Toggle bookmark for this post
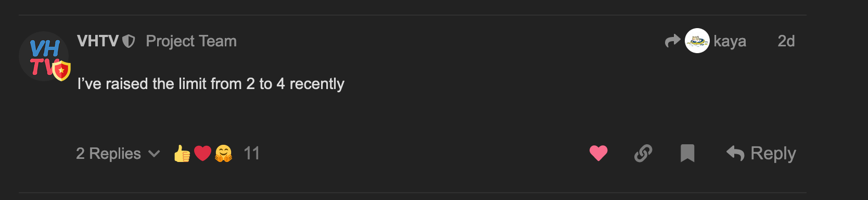Screen dimensions: 868x200 point(687,153)
